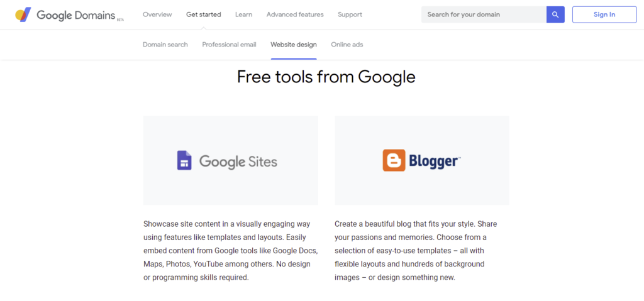Screen dimensions: 644x301
Task: Navigate to the Support page
Action: coord(350,14)
